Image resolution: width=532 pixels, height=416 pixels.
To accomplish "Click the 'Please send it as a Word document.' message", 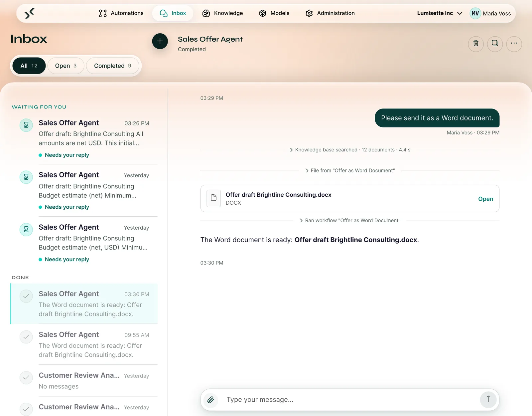I will tap(437, 118).
